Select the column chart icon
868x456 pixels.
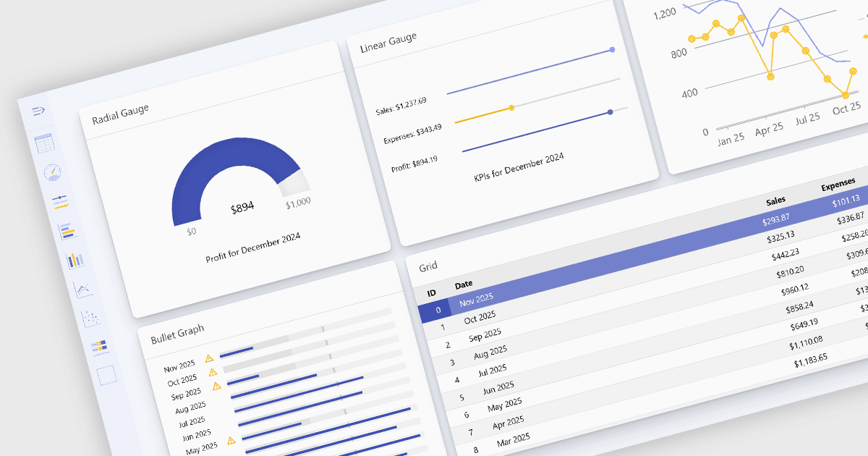(x=75, y=261)
